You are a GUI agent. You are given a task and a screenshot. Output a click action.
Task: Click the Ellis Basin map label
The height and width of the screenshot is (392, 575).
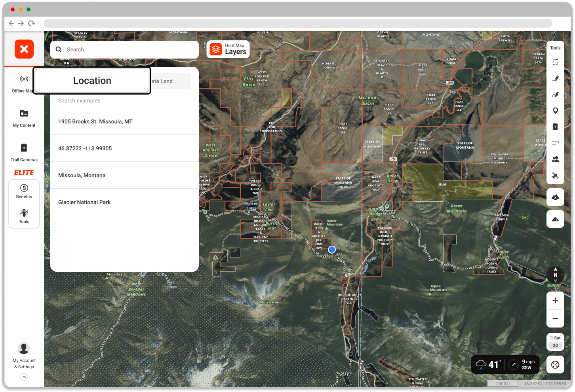tap(249, 82)
